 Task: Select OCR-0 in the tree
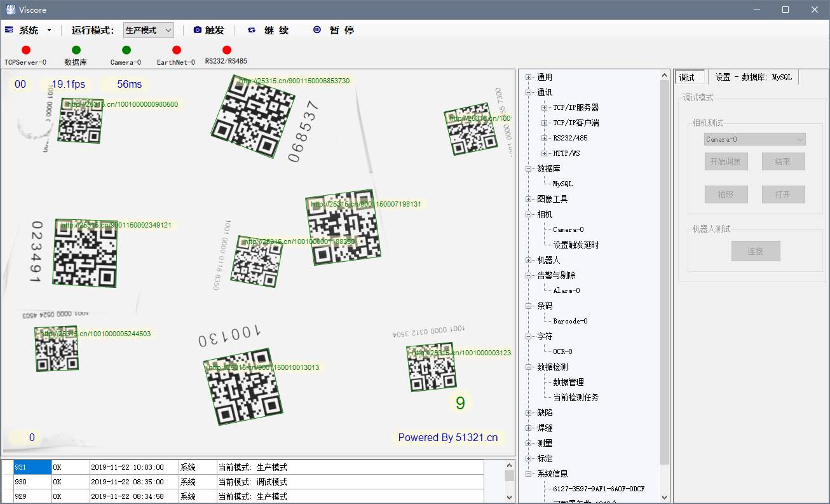tap(562, 351)
